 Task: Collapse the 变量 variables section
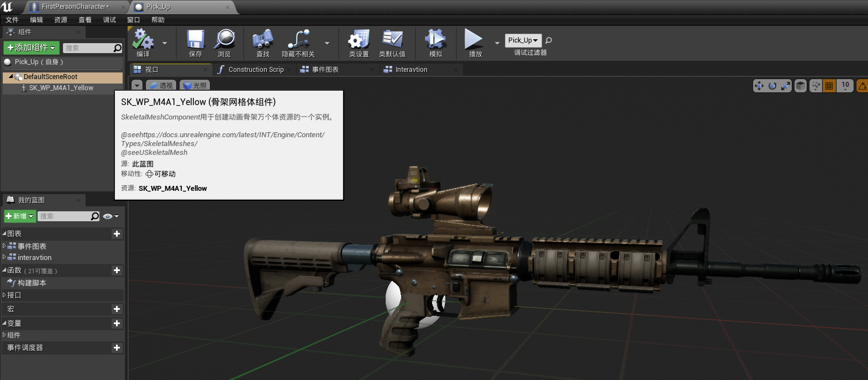(x=4, y=323)
